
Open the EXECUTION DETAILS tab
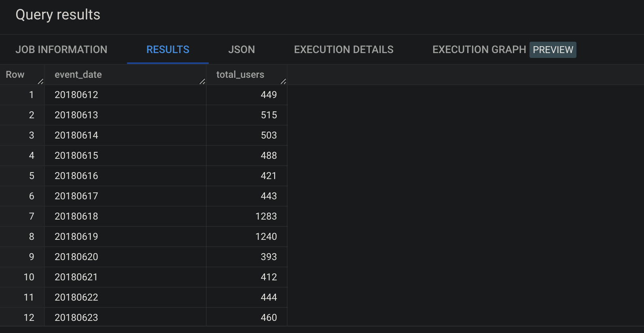344,49
